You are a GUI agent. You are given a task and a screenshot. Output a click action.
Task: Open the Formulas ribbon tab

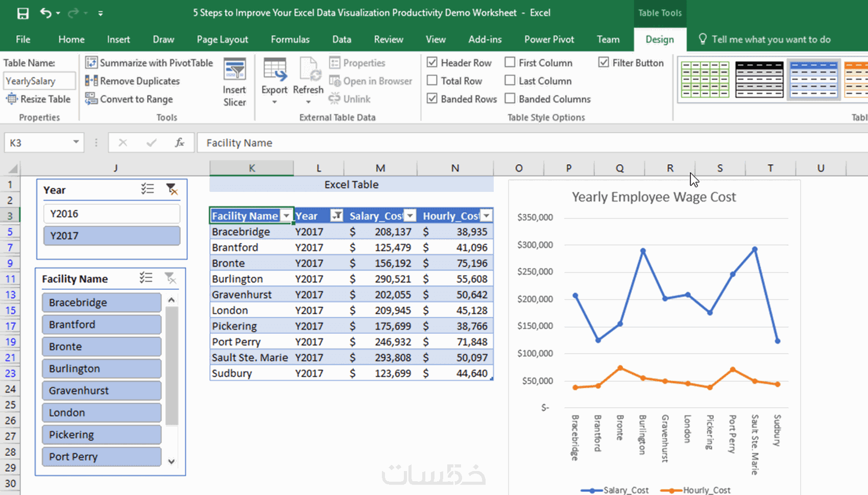pos(290,39)
